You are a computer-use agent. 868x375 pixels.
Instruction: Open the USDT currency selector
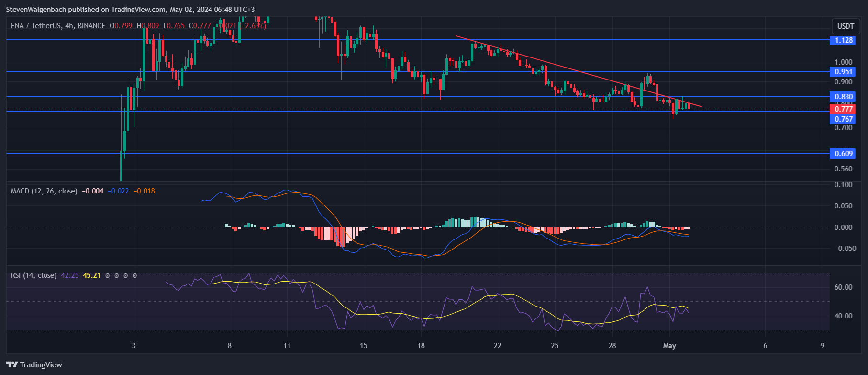846,26
